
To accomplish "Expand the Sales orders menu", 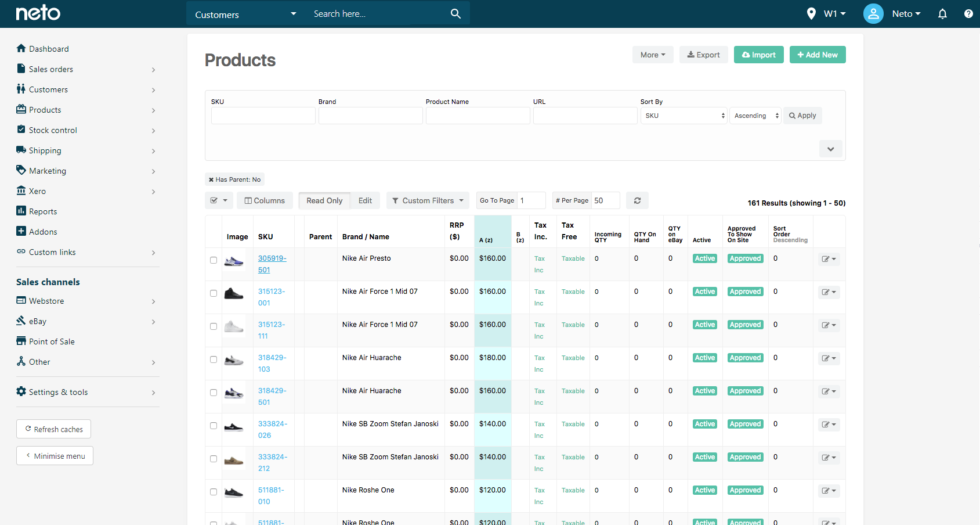I will 153,70.
